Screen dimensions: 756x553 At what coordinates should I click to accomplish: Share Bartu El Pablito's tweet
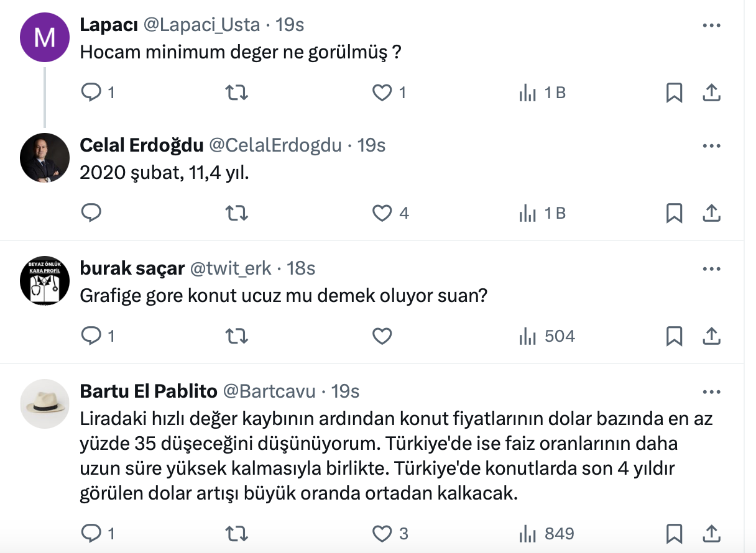(x=711, y=534)
